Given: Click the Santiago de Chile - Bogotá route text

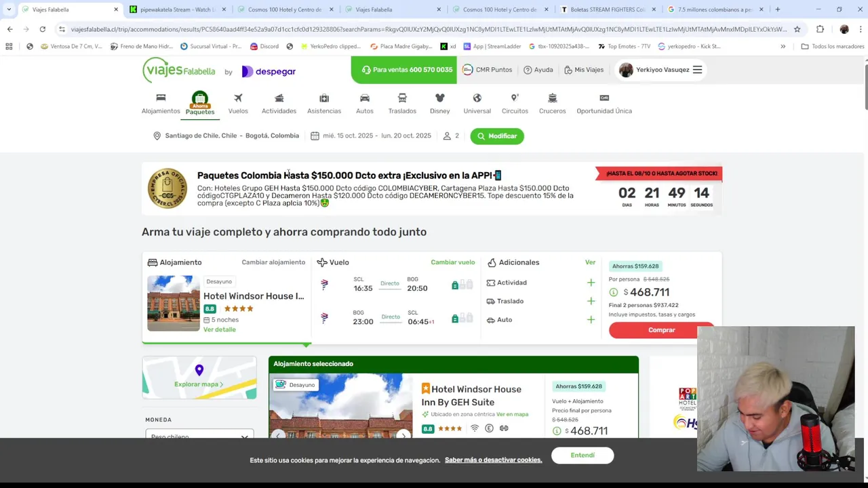Looking at the screenshot, I should click(x=232, y=136).
